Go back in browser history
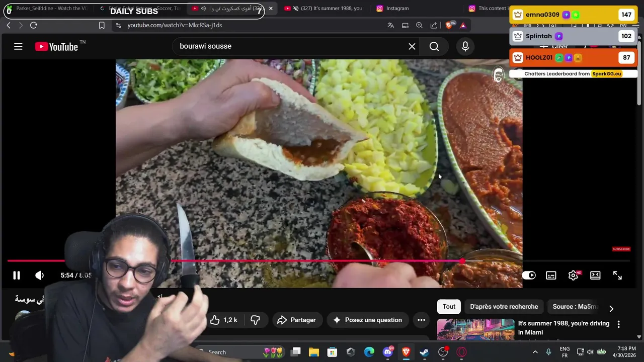644x362 pixels. pyautogui.click(x=9, y=25)
